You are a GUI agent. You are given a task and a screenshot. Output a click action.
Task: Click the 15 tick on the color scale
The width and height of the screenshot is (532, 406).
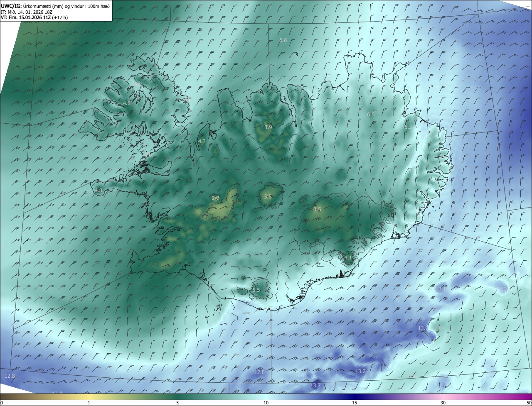pyautogui.click(x=355, y=403)
